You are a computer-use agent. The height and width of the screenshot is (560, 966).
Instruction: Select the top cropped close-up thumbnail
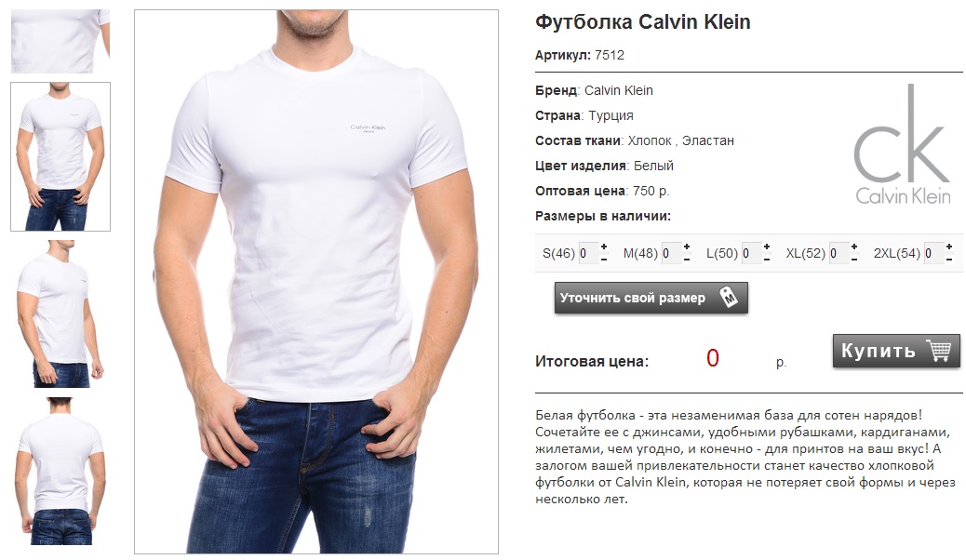[x=60, y=41]
